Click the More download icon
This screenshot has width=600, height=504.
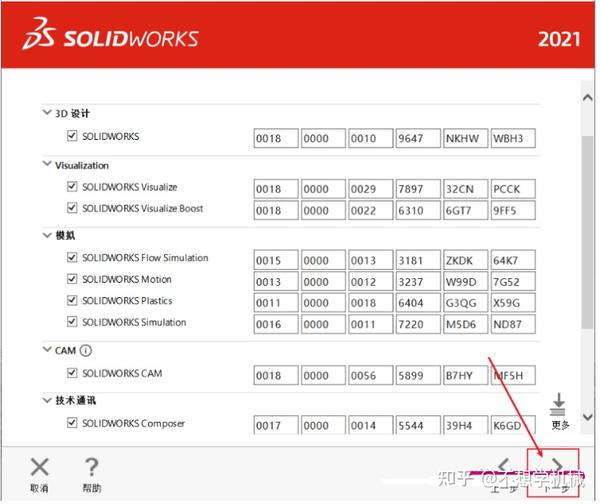click(558, 405)
